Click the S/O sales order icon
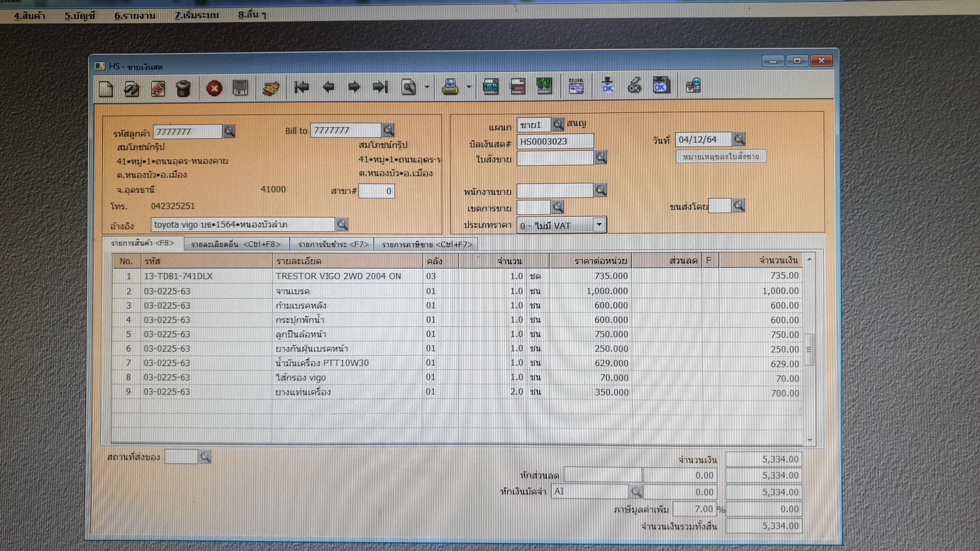Viewport: 980px width, 551px height. click(544, 86)
